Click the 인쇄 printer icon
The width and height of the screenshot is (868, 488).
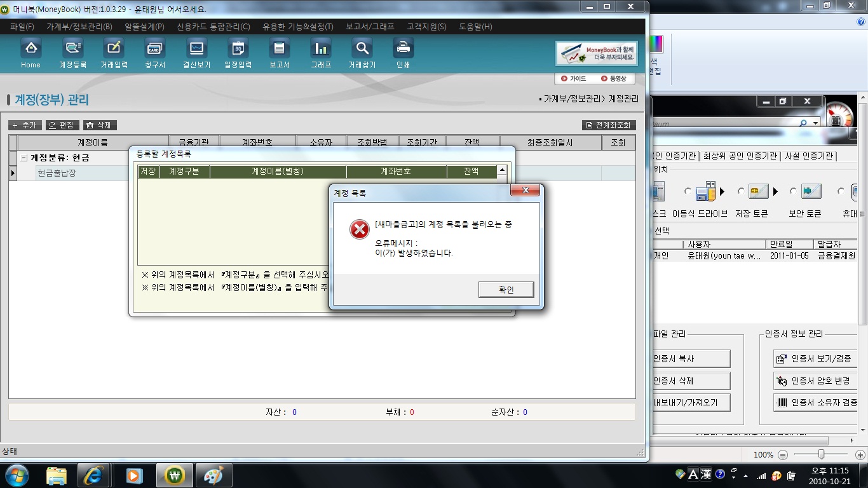(x=403, y=49)
